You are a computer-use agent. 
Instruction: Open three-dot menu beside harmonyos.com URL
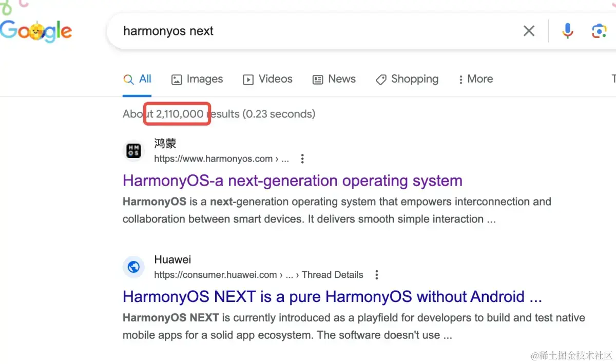point(302,159)
